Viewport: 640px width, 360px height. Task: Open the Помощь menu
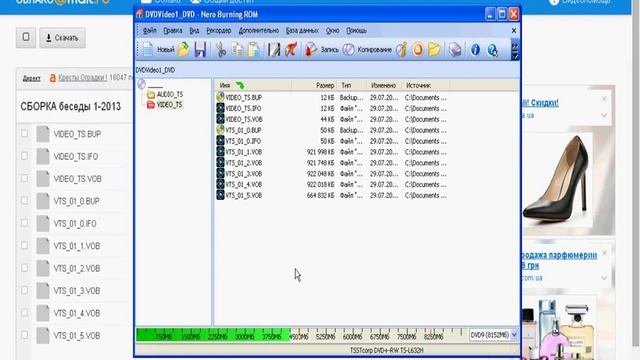click(x=356, y=31)
